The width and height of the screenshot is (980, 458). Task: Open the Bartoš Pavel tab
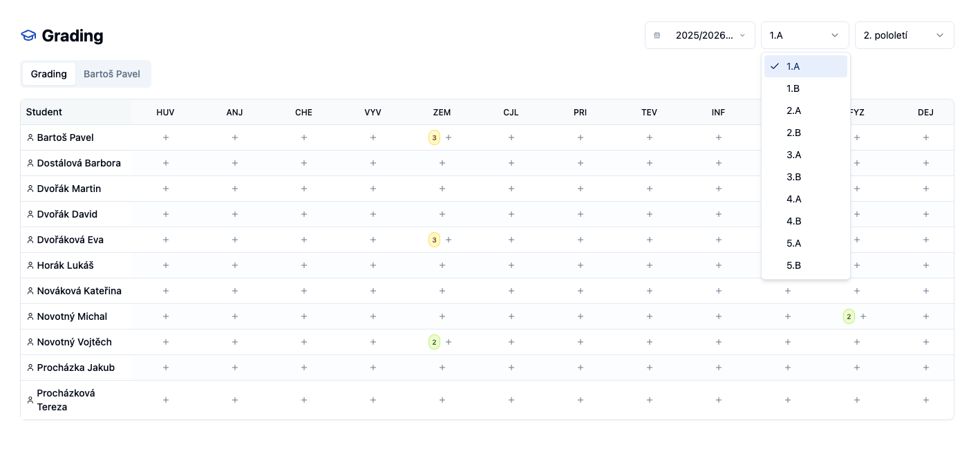point(112,74)
